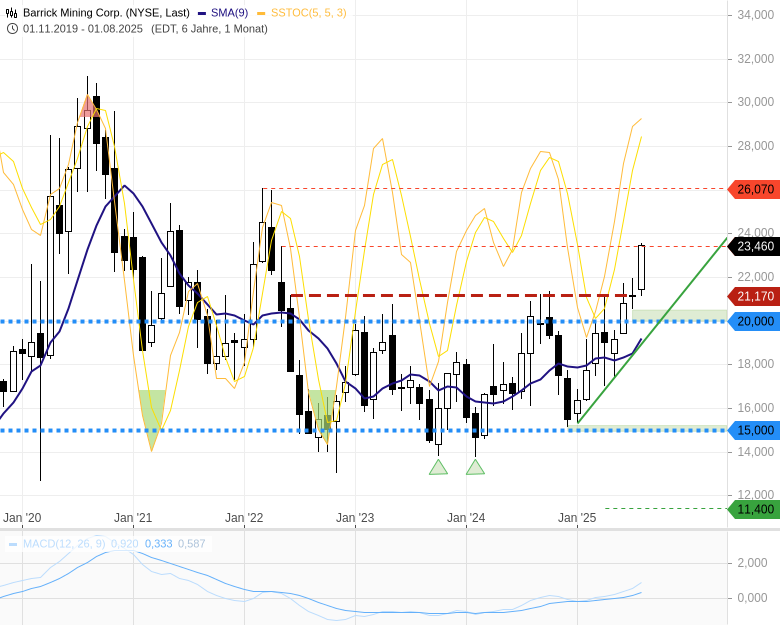This screenshot has height=625, width=780.
Task: Select the red sell triangle marker at the 2020 peak
Action: coord(88,105)
